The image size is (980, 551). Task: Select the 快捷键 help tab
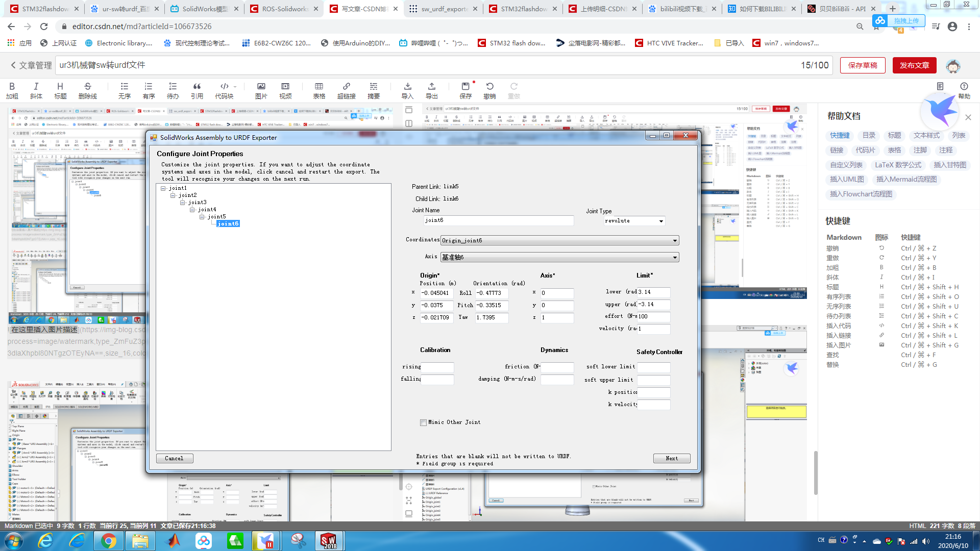840,135
